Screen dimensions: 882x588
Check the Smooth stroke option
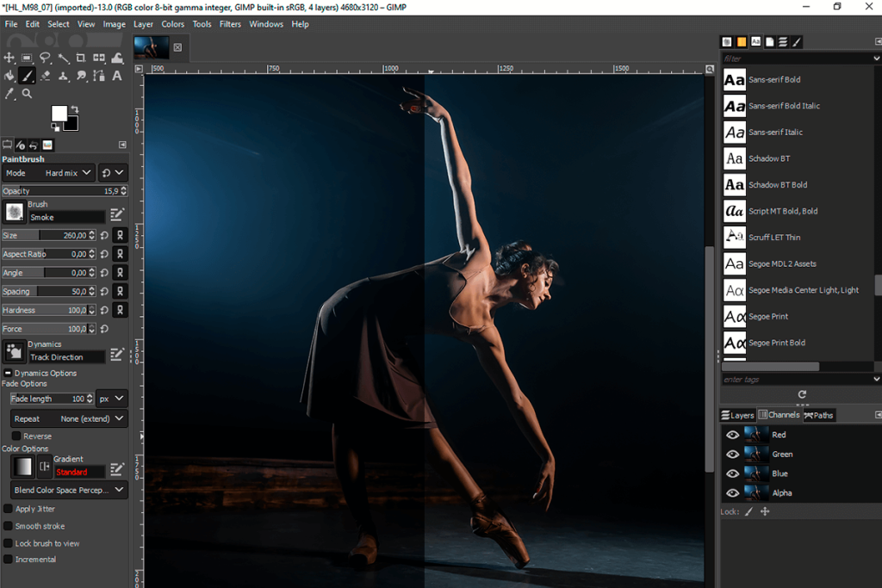coord(7,526)
